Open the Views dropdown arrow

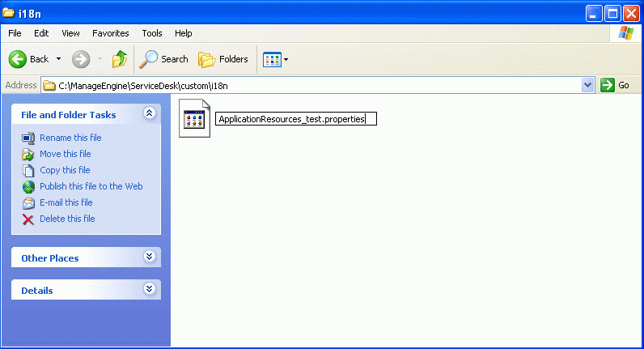click(x=286, y=60)
